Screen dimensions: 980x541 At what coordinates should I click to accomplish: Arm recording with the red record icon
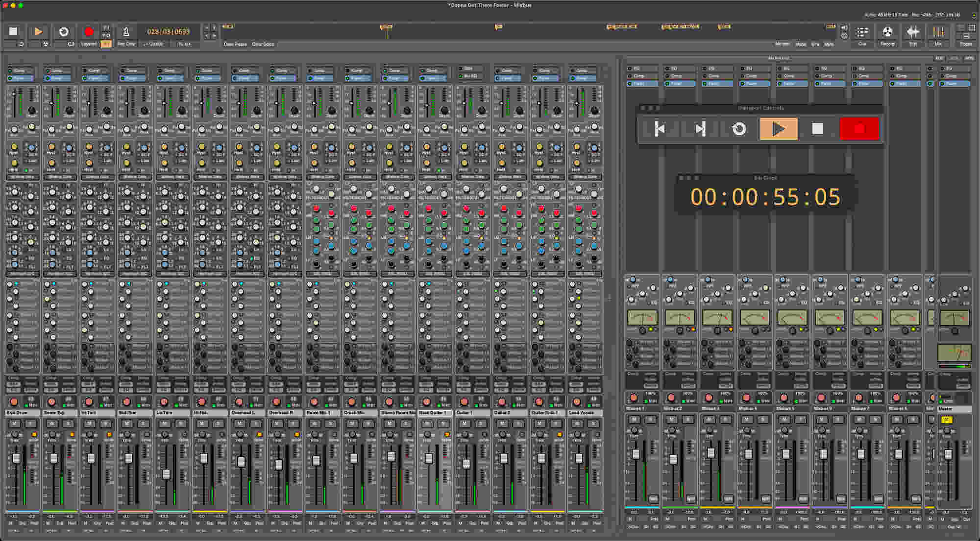(x=88, y=32)
